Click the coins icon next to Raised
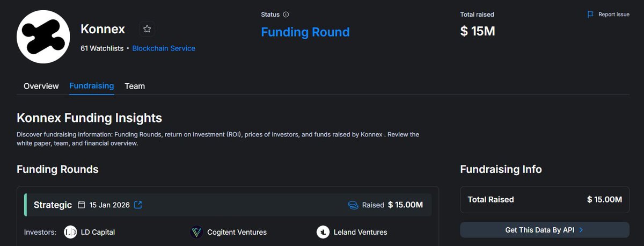The image size is (644, 246). point(353,205)
